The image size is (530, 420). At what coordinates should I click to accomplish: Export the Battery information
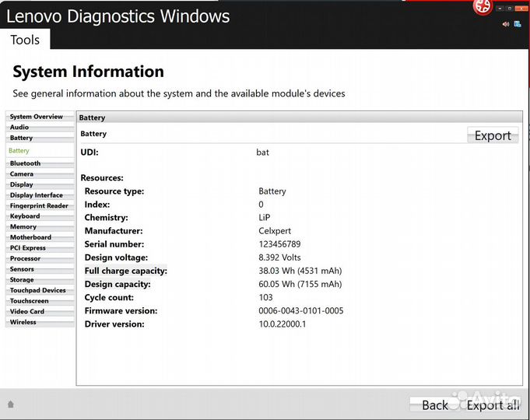coord(493,135)
